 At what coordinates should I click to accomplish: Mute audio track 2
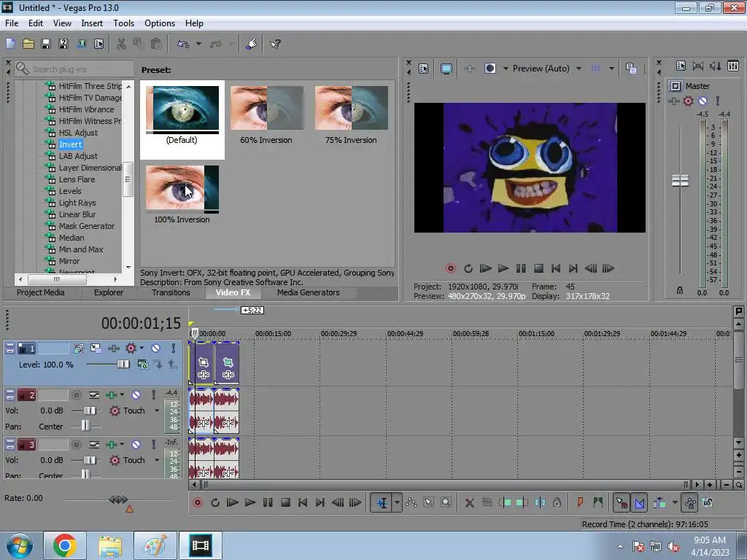(136, 394)
